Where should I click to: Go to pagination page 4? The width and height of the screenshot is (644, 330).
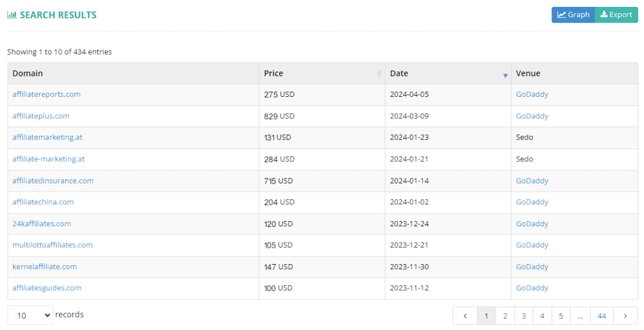pyautogui.click(x=543, y=316)
